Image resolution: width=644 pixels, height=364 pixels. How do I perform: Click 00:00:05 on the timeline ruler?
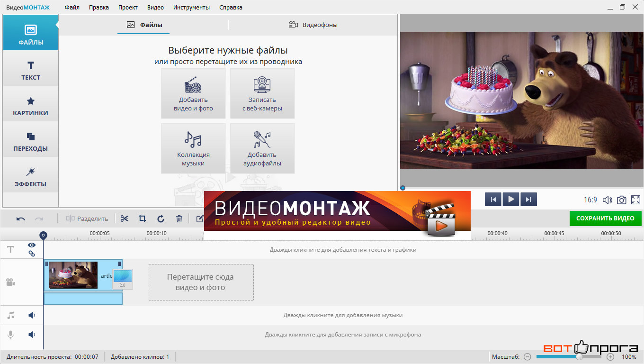100,233
